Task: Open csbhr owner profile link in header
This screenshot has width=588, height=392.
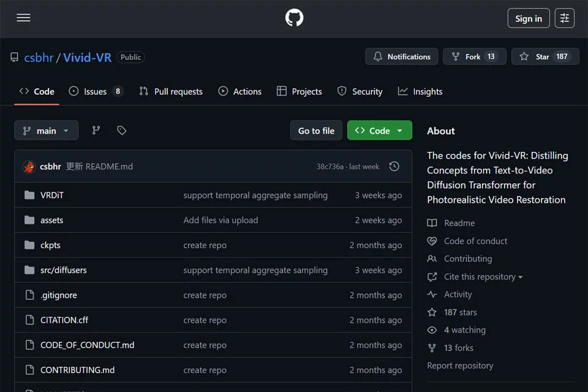Action: [x=39, y=58]
